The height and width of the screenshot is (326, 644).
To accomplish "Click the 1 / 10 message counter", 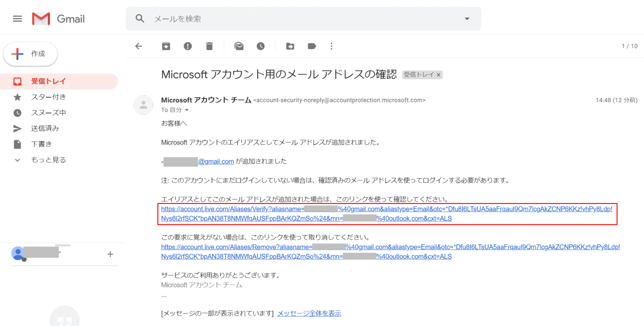I will 630,46.
